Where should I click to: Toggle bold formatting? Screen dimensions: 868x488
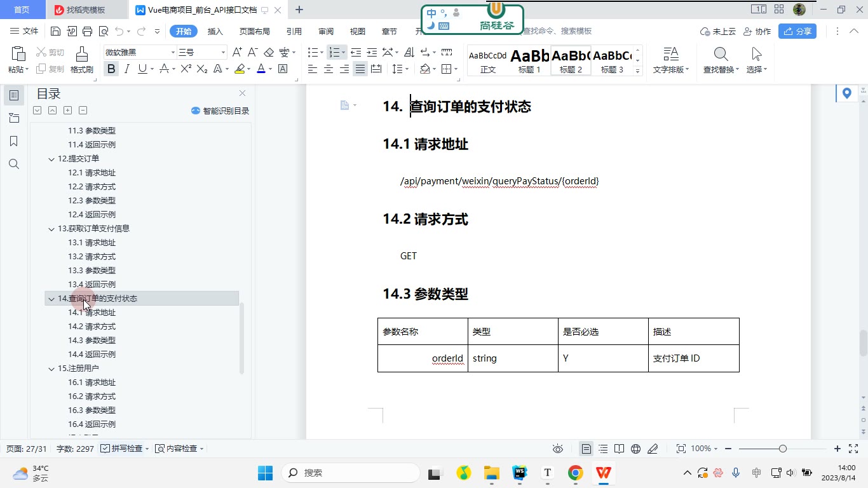pyautogui.click(x=112, y=69)
